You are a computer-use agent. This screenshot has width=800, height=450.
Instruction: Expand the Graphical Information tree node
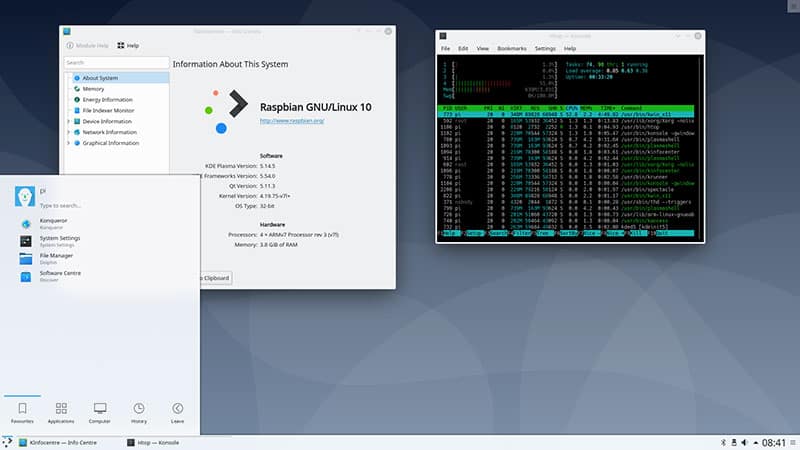68,143
